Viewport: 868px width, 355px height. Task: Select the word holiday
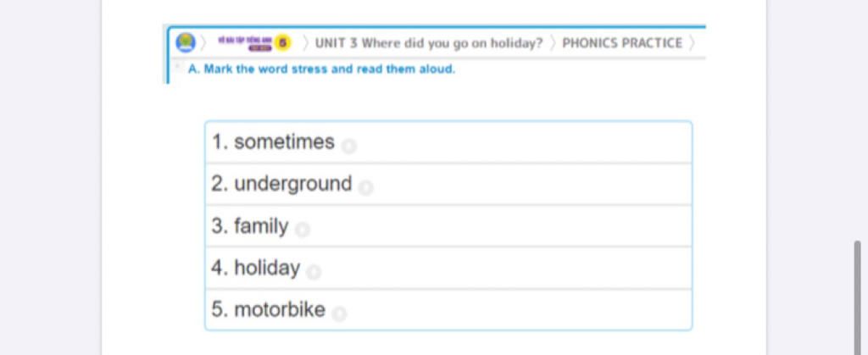[x=267, y=269]
